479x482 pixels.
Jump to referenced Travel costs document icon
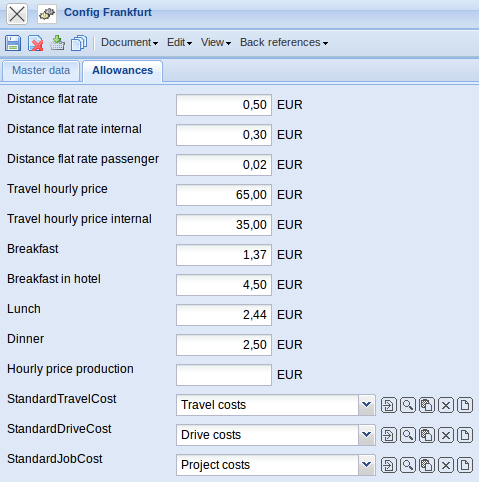(x=389, y=405)
